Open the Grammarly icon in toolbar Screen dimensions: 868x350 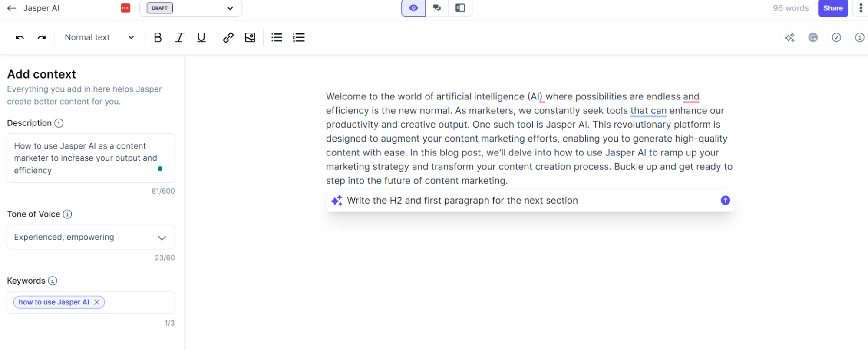813,38
